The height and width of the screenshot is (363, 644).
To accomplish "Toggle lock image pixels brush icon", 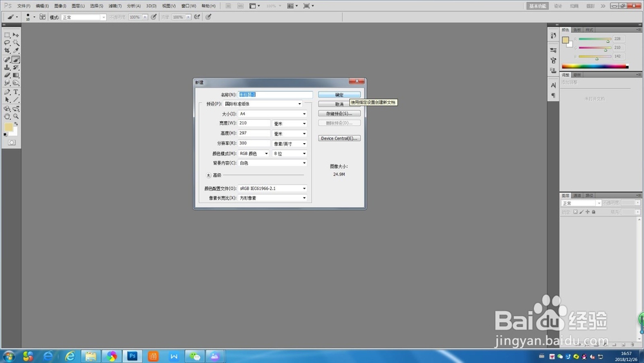I will pyautogui.click(x=582, y=211).
